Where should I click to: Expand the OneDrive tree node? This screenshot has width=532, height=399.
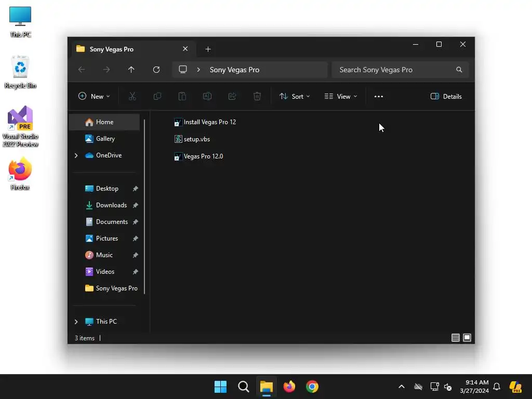[x=76, y=155]
